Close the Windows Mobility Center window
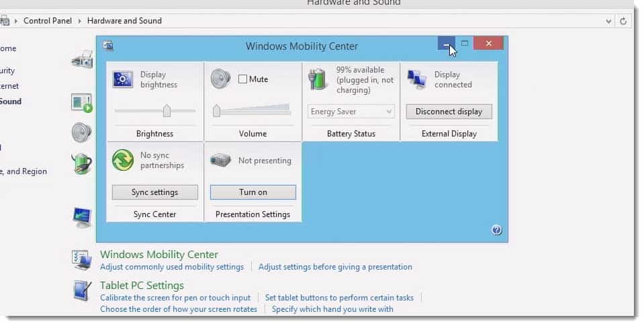Viewport: 644px width, 326px height. click(x=488, y=43)
